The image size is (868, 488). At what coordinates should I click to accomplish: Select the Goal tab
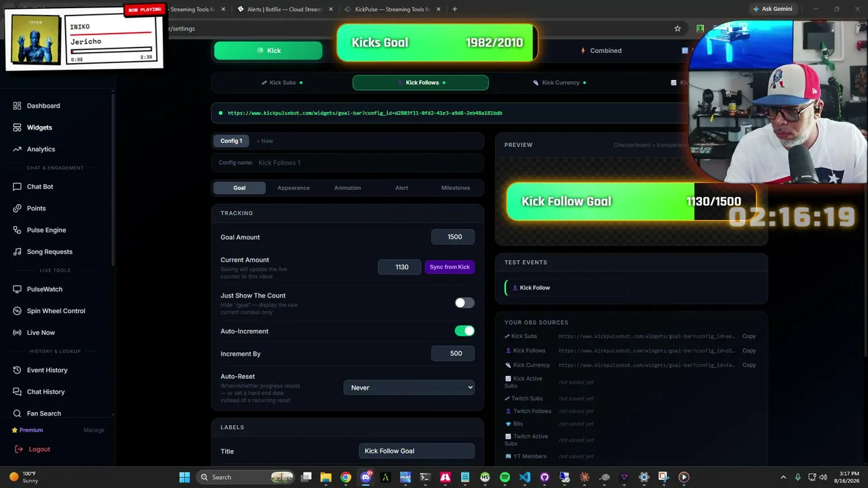[x=239, y=188]
